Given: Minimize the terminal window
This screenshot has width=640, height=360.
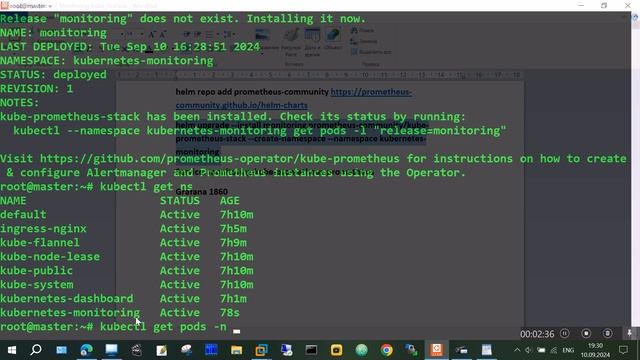Looking at the screenshot, I should [581, 5].
